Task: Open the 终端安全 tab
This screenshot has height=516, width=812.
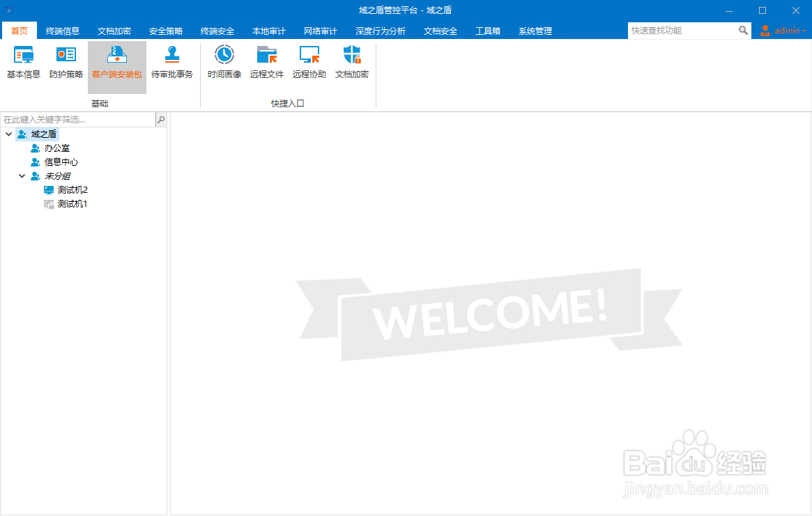Action: pyautogui.click(x=217, y=31)
